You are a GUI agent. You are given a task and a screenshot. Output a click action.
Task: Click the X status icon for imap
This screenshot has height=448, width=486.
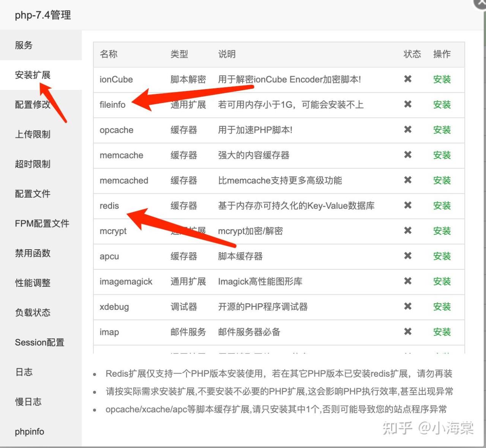tap(408, 332)
